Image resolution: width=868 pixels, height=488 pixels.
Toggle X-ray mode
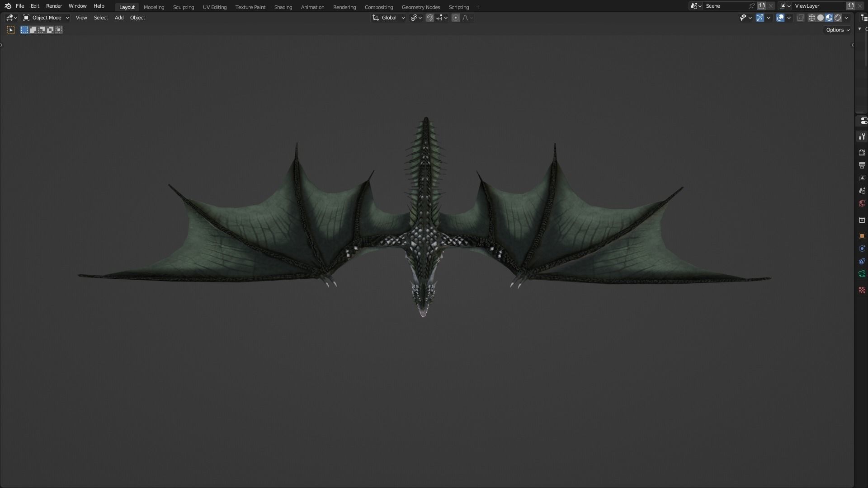pos(800,18)
